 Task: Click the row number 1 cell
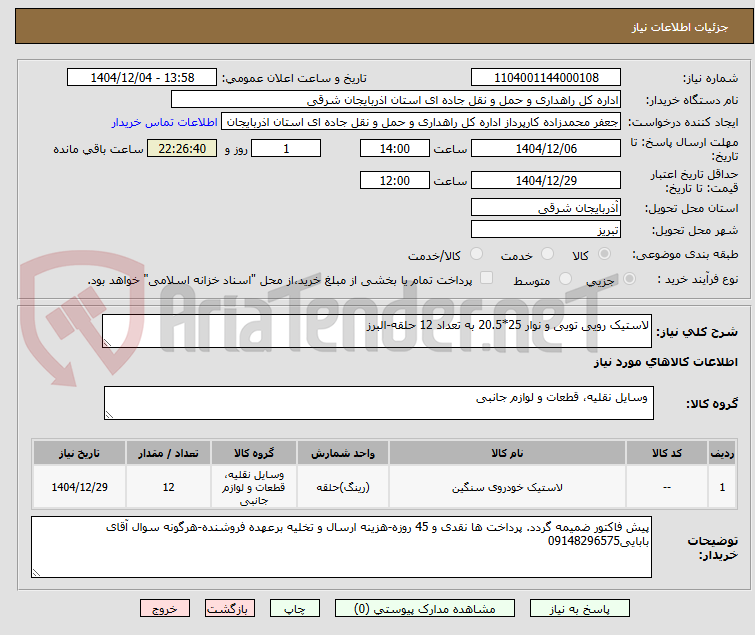(x=722, y=487)
